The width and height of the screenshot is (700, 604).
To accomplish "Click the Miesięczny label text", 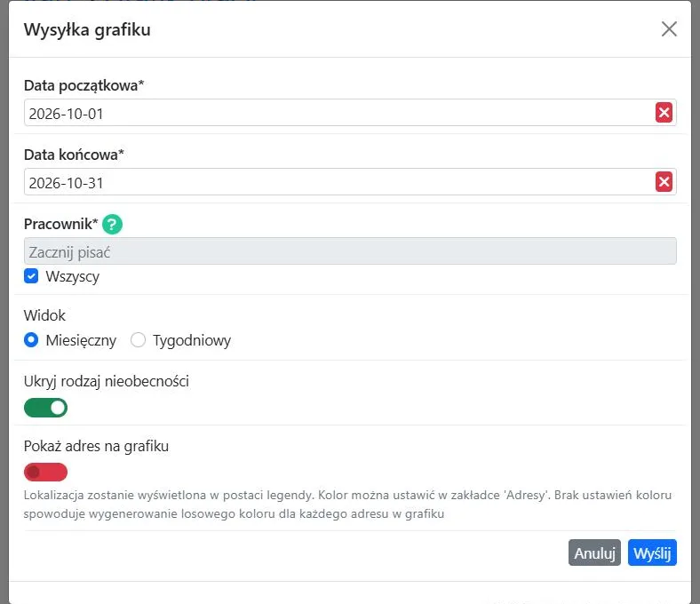I will 81,340.
